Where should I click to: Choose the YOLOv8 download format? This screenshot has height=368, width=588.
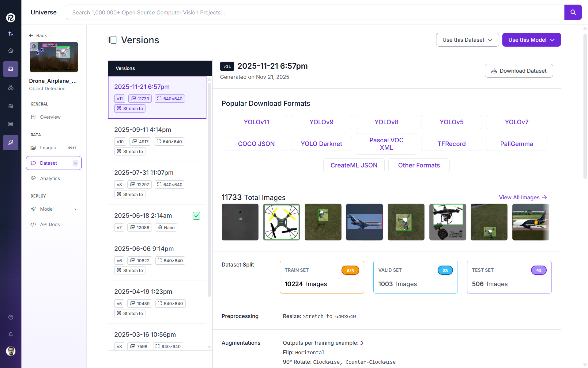click(386, 122)
